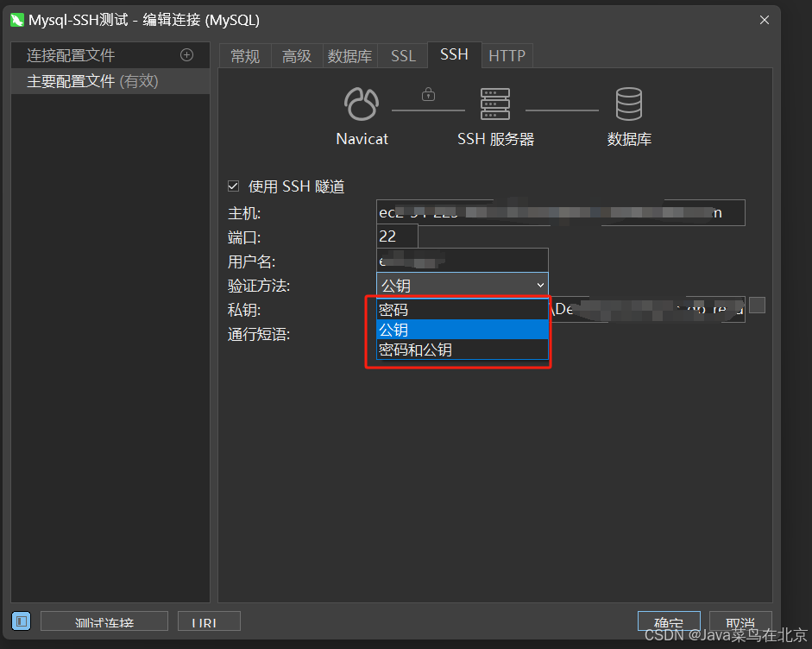This screenshot has height=649, width=812.
Task: Click the 私钥 file path field
Action: coord(647,309)
